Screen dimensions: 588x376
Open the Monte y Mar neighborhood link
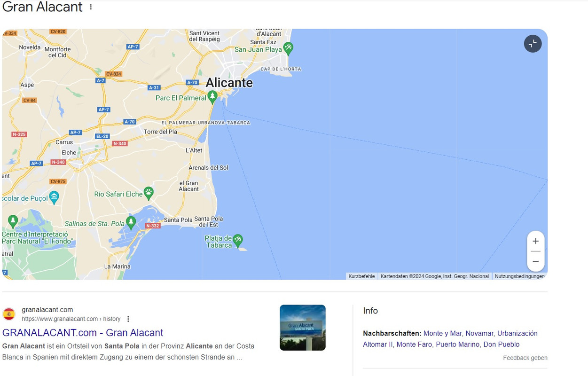click(443, 333)
